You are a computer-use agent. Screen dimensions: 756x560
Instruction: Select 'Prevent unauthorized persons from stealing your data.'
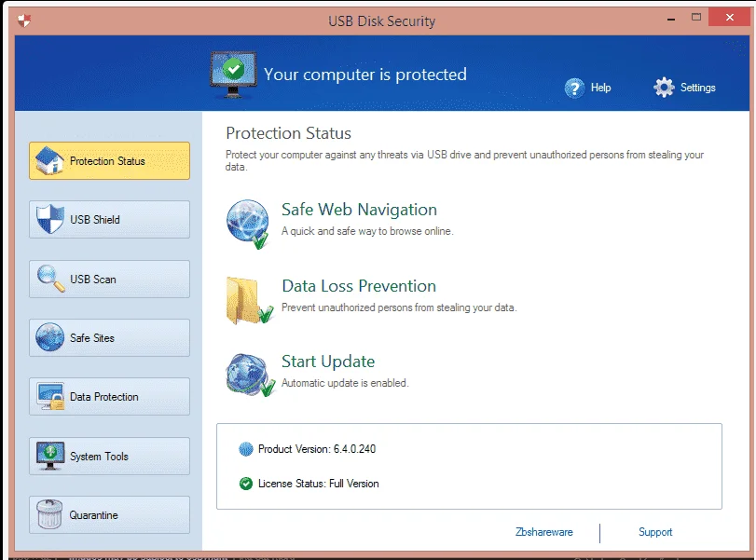click(399, 307)
